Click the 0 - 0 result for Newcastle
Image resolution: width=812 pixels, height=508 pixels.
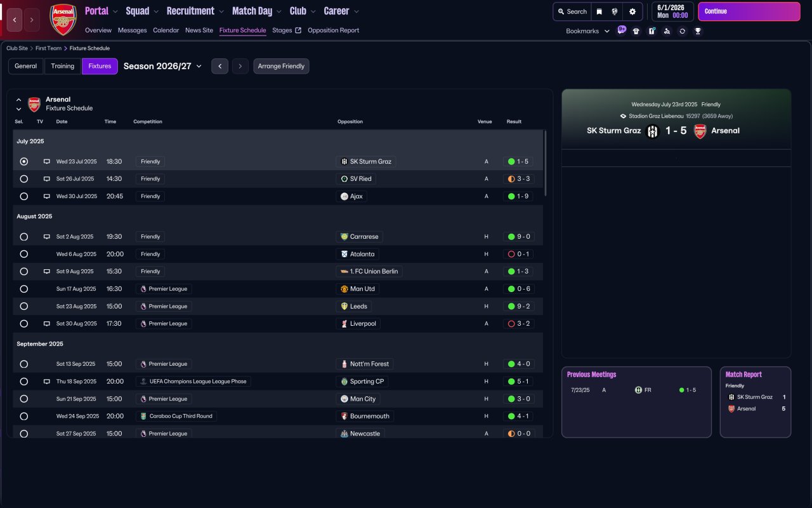click(x=518, y=434)
